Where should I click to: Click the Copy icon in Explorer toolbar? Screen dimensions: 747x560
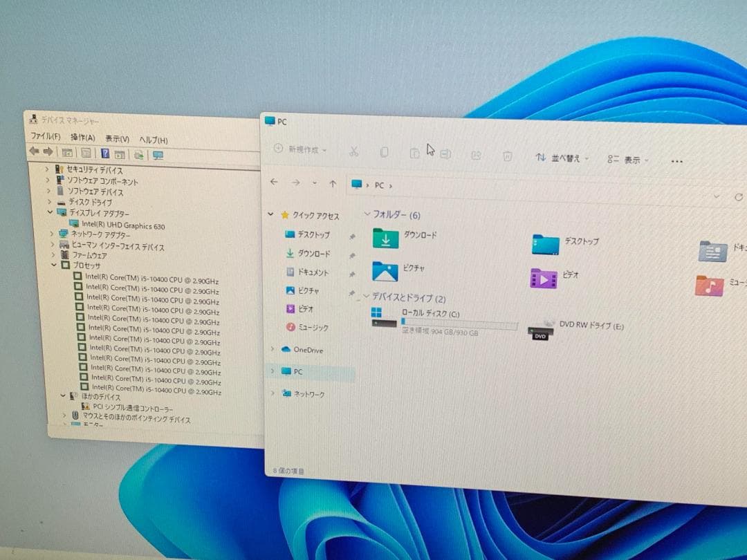coord(384,152)
